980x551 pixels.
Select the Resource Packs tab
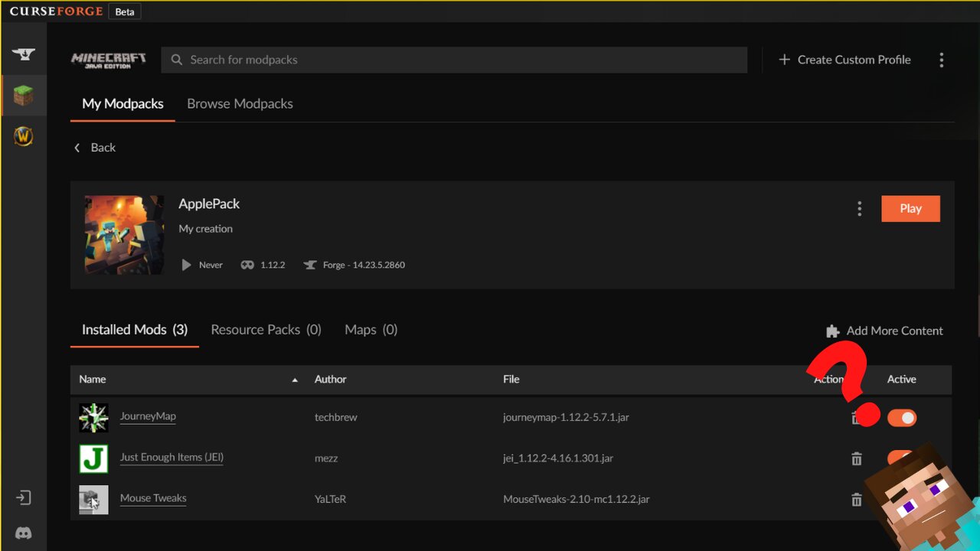pos(266,330)
